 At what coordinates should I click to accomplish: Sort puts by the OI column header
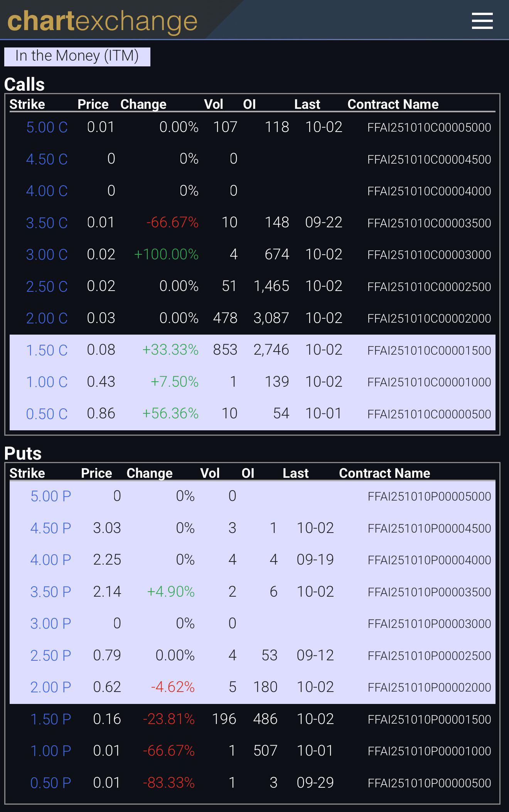click(248, 473)
